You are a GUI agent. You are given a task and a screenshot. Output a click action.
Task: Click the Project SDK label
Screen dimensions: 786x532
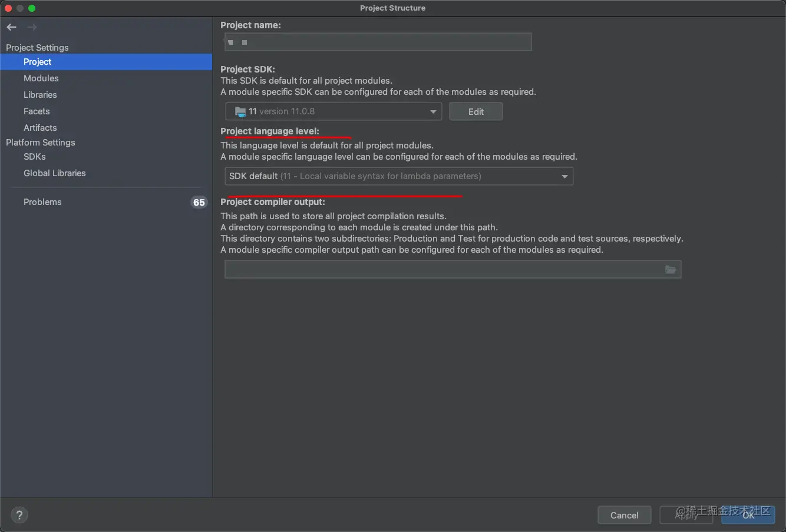pyautogui.click(x=248, y=70)
